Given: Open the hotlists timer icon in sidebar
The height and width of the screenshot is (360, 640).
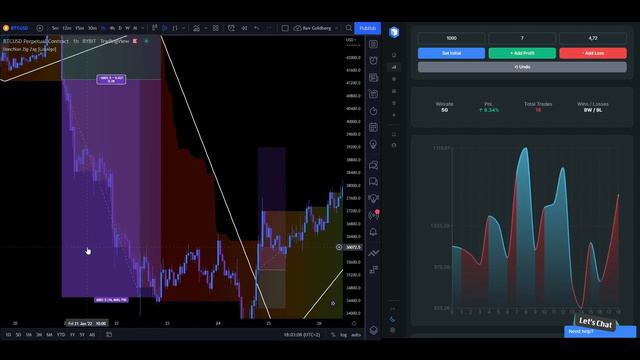Looking at the screenshot, I should click(373, 111).
